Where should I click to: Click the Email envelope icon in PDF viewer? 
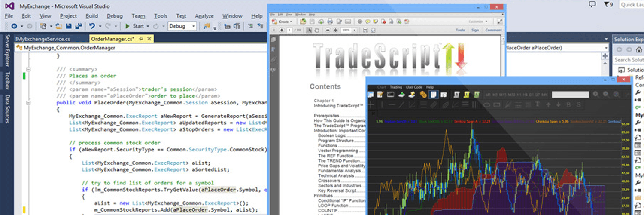348,21
